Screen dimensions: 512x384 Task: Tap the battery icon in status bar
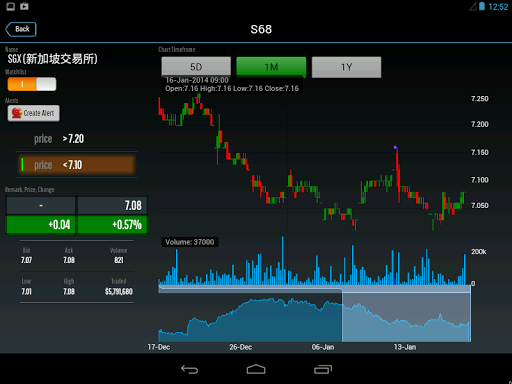[x=482, y=6]
